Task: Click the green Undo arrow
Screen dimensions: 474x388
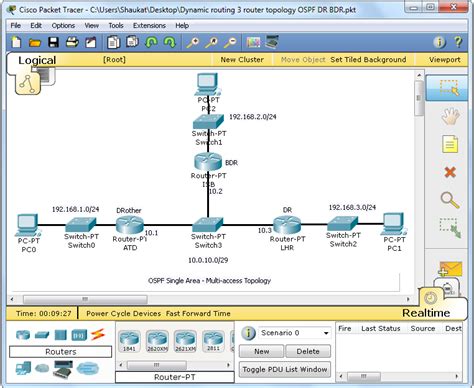Action: coord(151,42)
